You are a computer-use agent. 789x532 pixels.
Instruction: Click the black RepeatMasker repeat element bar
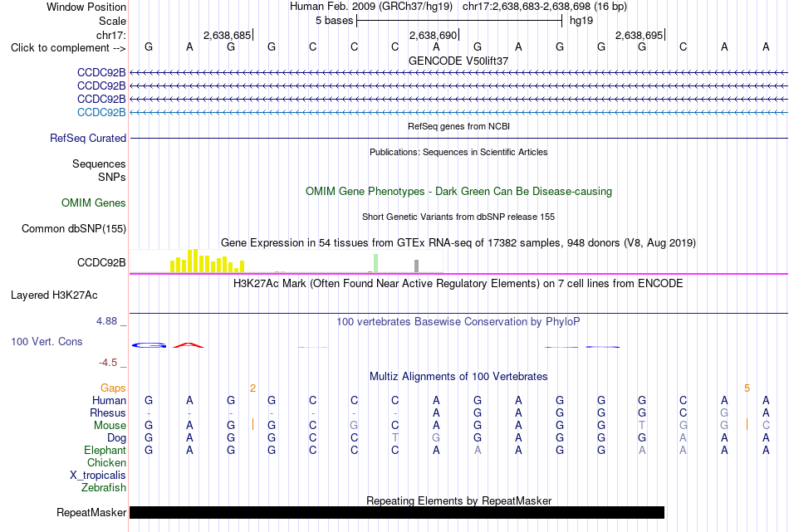[x=397, y=512]
